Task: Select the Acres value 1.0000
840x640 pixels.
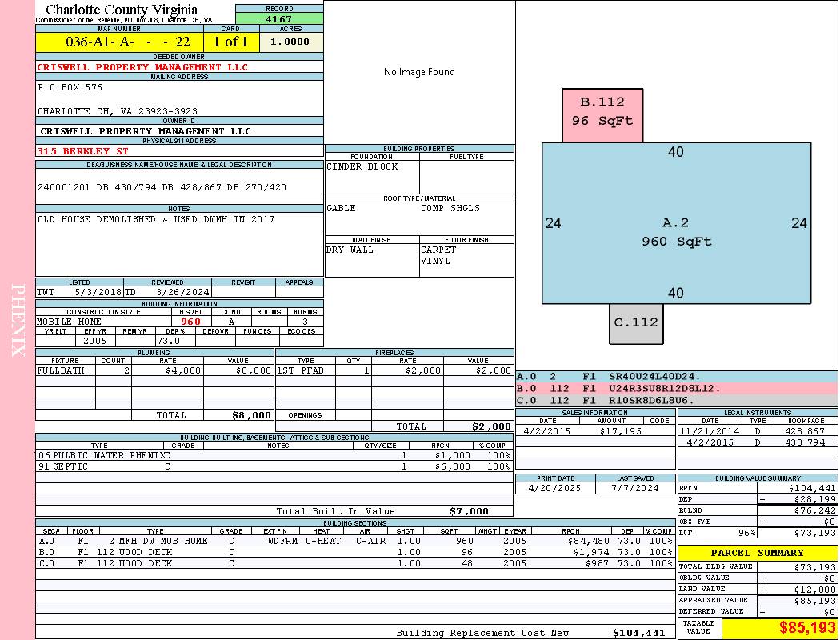Action: click(290, 42)
